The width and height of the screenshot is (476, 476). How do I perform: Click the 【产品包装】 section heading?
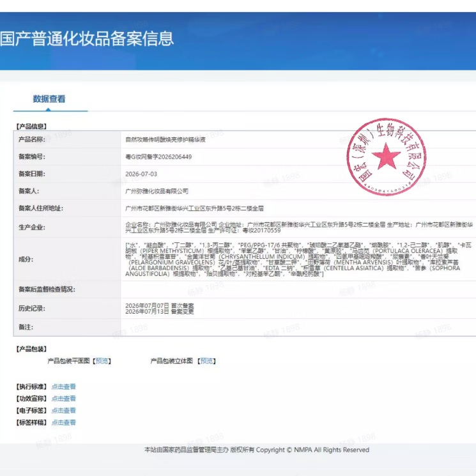[31, 349]
